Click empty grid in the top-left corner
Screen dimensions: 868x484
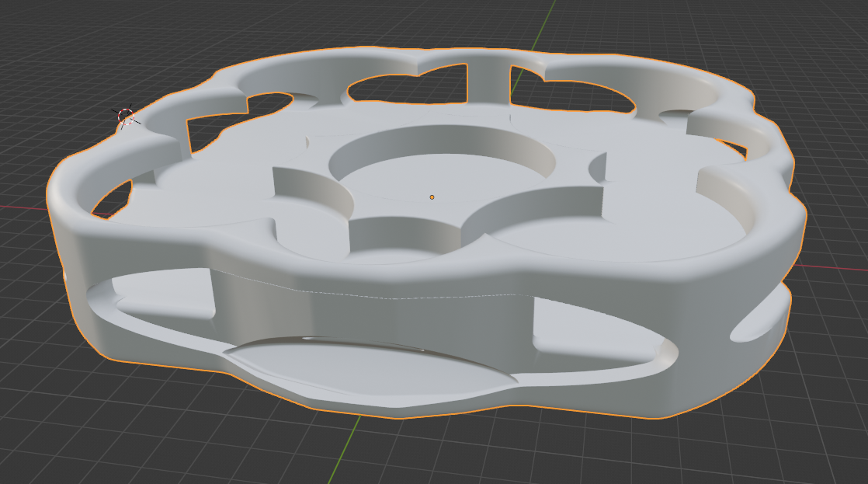coord(47,39)
